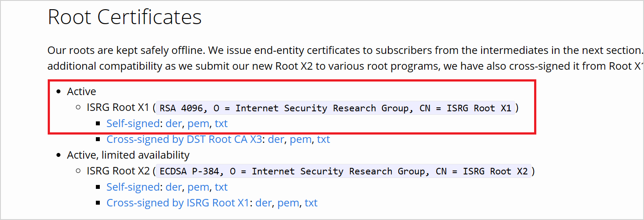The height and width of the screenshot is (220, 644).
Task: Download pem file for ISRG Root X2 self-signed
Action: tap(198, 187)
